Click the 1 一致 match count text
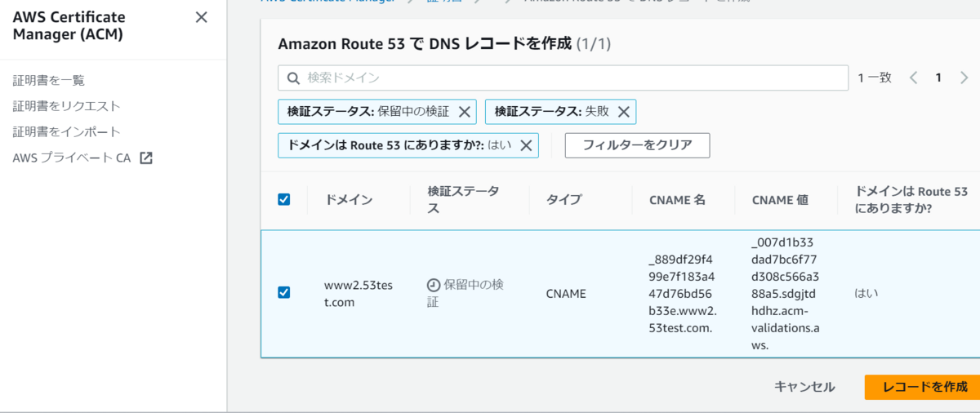This screenshot has width=980, height=413. (875, 78)
